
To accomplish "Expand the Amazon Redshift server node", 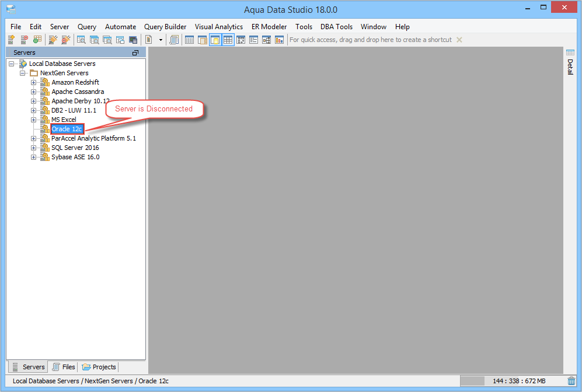I will click(33, 82).
